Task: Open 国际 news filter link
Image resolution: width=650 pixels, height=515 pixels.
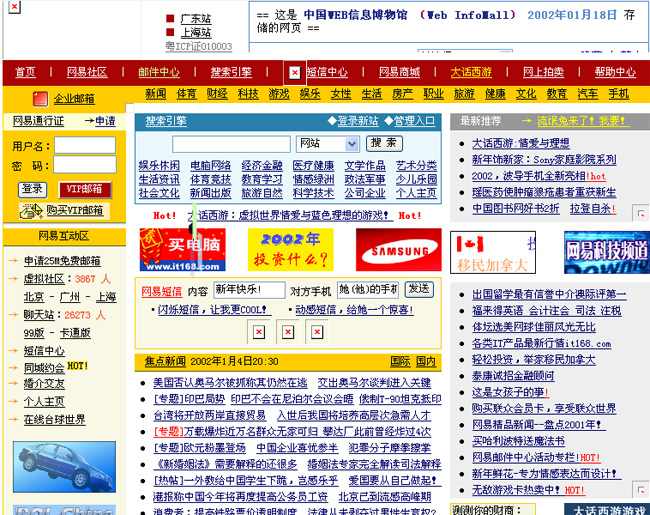Action: tap(400, 362)
